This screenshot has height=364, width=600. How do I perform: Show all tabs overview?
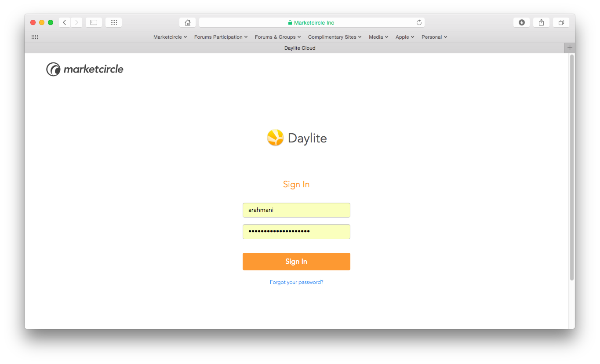tap(561, 22)
